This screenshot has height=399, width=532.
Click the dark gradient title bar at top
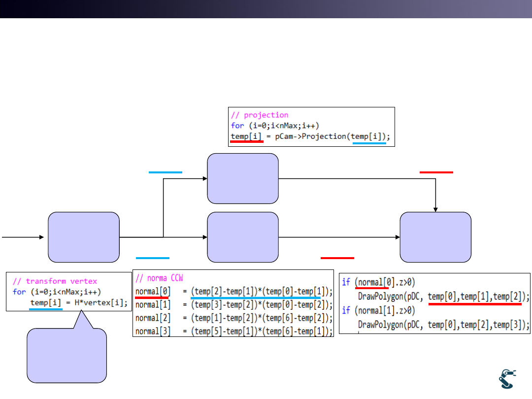pos(266,9)
